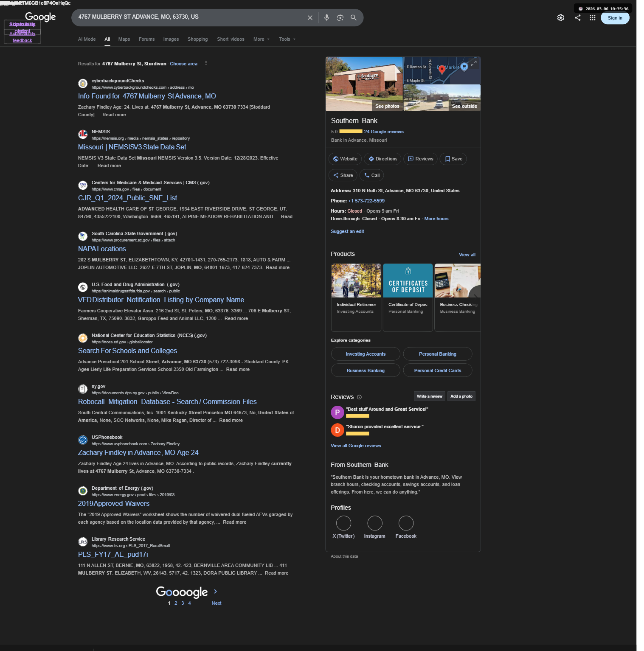
Task: Switch to Maps tab
Action: pos(124,39)
